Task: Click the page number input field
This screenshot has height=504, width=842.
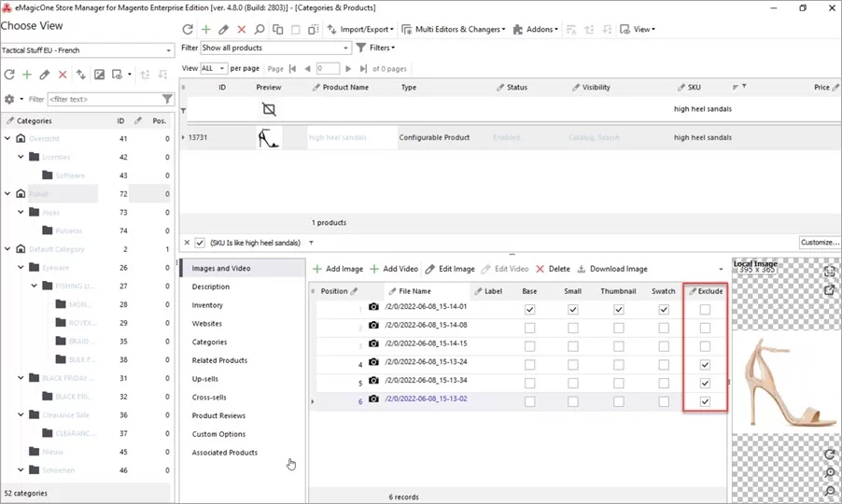Action: pyautogui.click(x=328, y=69)
